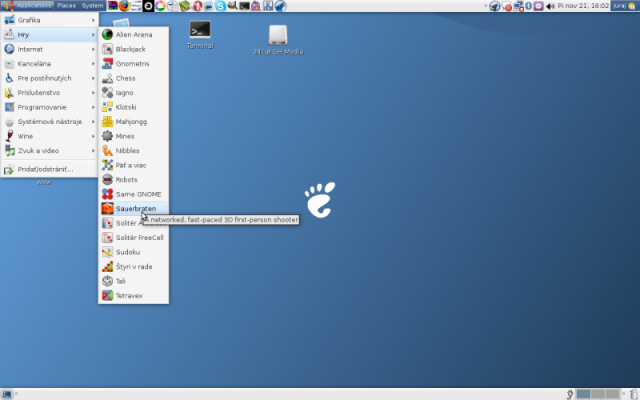Screen dimensions: 640x400
Task: Open Mahjongg from the menu
Action: (133, 122)
